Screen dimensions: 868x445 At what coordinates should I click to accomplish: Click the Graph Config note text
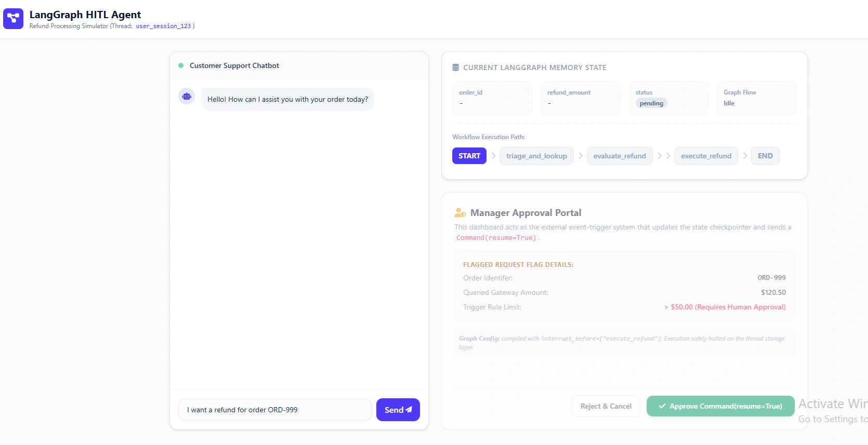click(x=624, y=343)
